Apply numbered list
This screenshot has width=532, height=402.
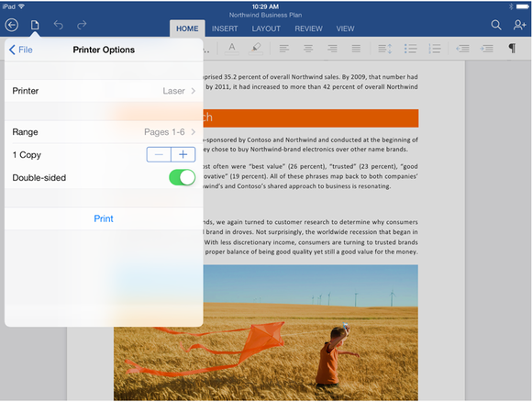[x=434, y=49]
